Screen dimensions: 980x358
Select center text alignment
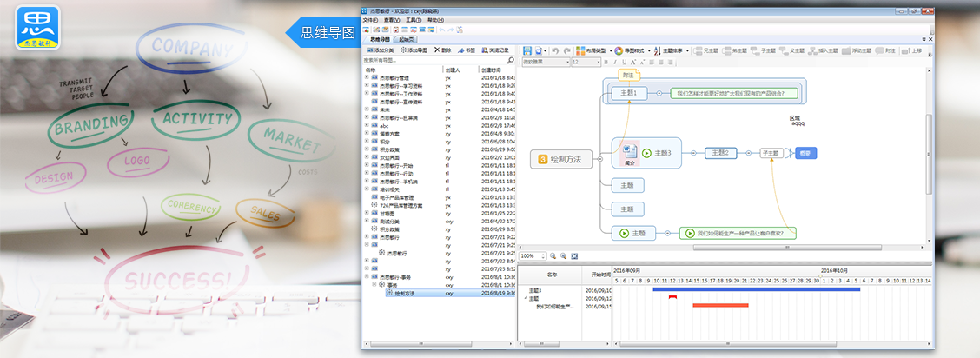coord(660,62)
